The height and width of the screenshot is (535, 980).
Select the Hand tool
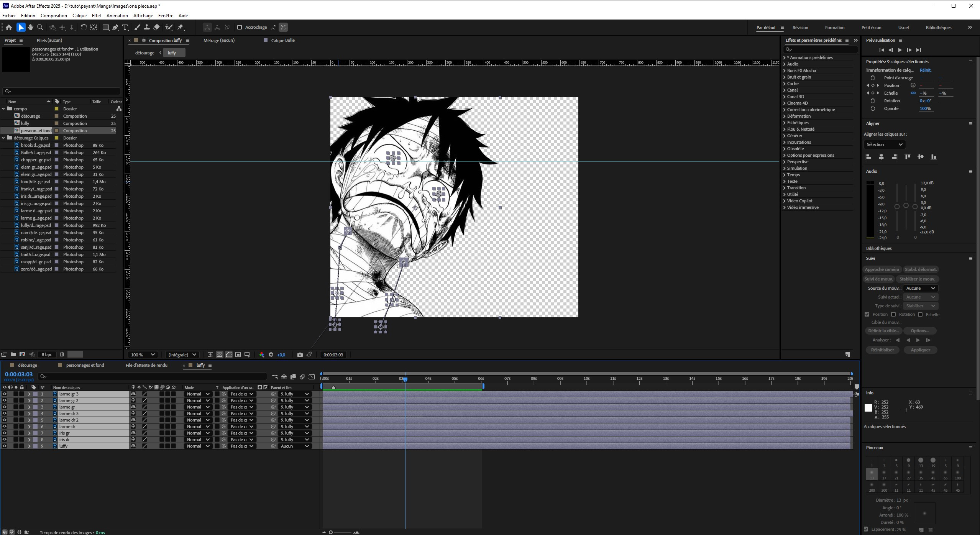pos(30,27)
